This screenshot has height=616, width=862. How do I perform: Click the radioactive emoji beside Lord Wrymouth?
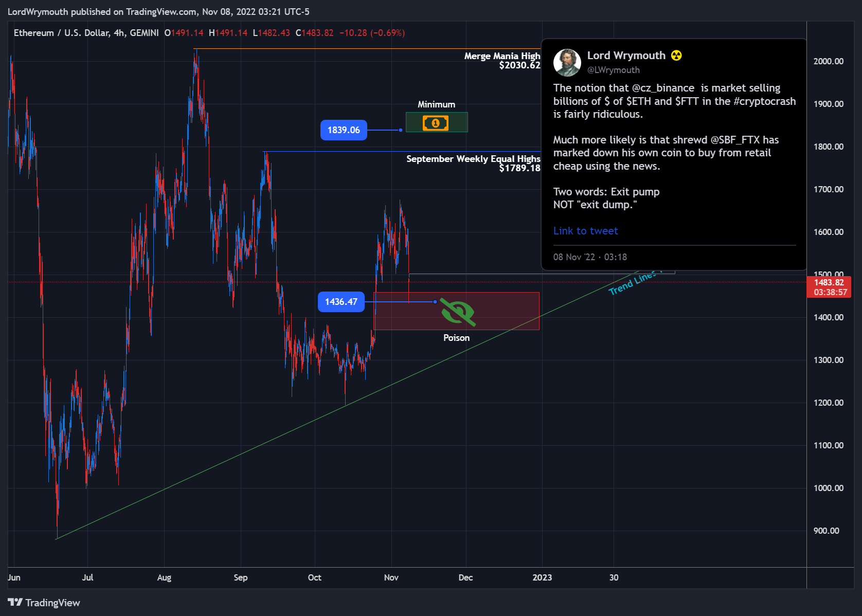coord(676,56)
